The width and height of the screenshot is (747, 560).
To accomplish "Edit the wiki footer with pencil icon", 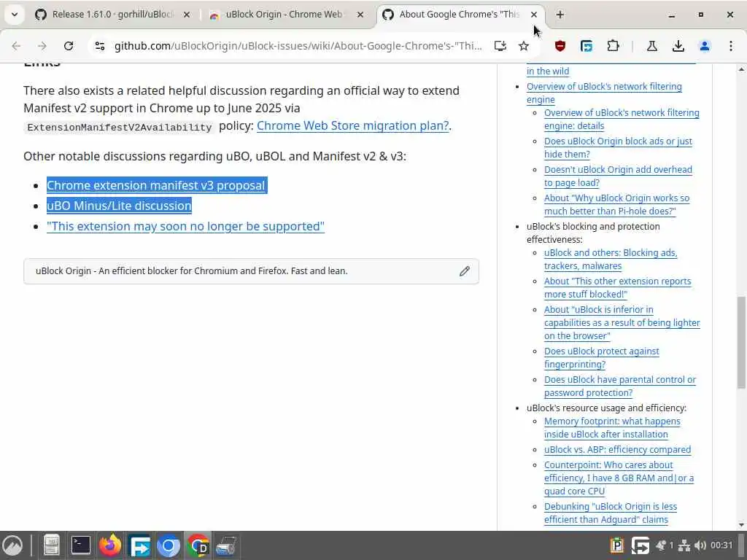I will (465, 271).
